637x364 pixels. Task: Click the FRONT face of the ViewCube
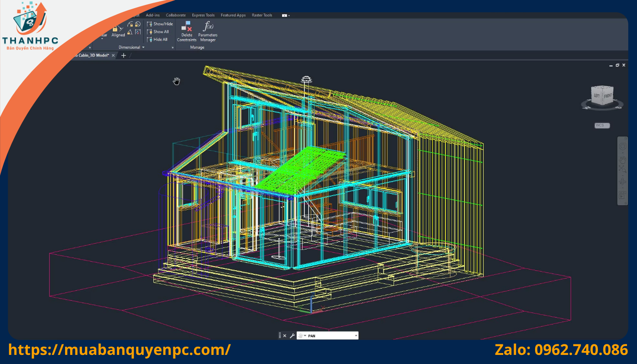608,96
